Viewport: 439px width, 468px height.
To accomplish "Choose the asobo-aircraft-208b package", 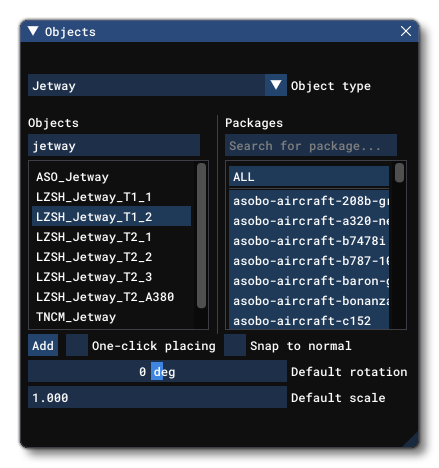I will point(309,201).
